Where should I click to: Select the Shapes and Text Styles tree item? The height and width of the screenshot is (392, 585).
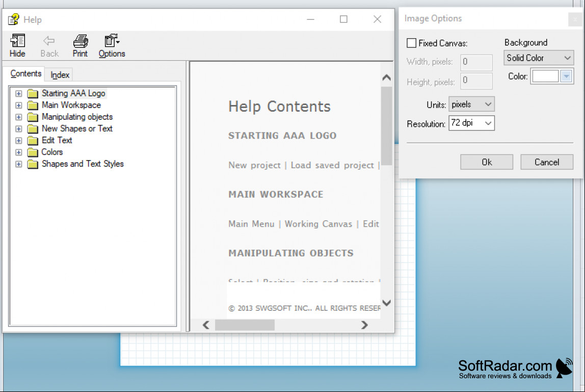tap(83, 164)
